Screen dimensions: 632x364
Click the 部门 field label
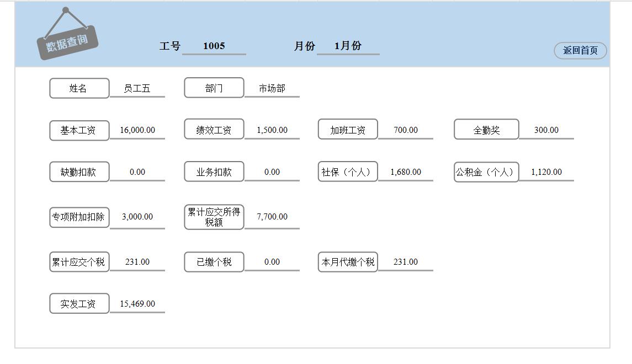coord(214,88)
